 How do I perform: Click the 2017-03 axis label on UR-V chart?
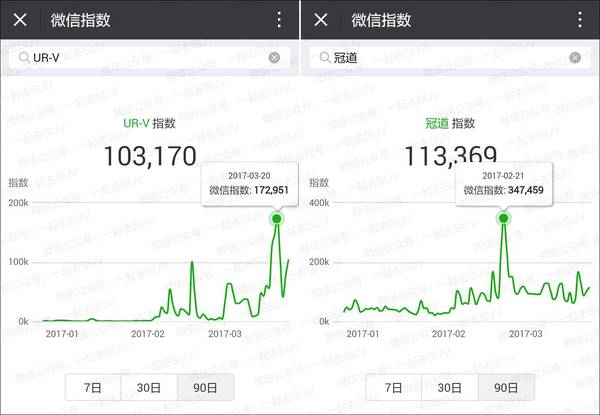(x=225, y=334)
